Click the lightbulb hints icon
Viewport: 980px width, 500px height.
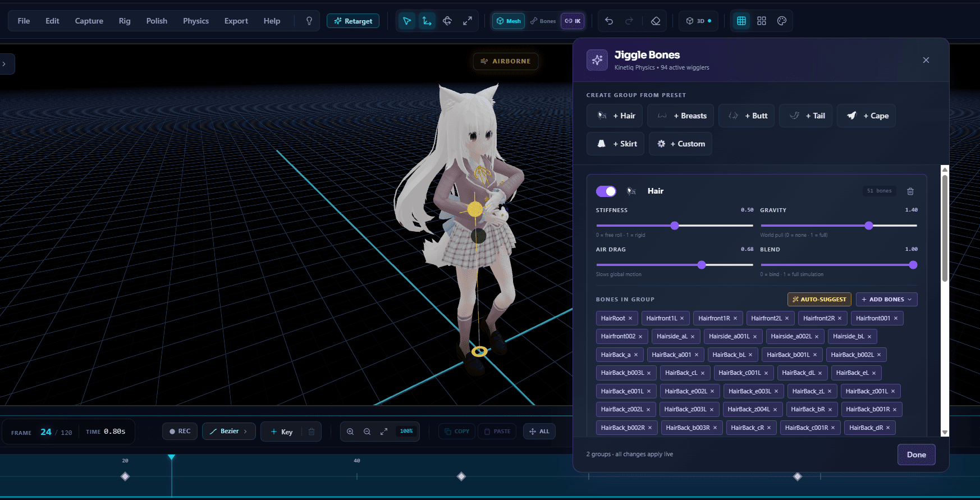tap(309, 21)
